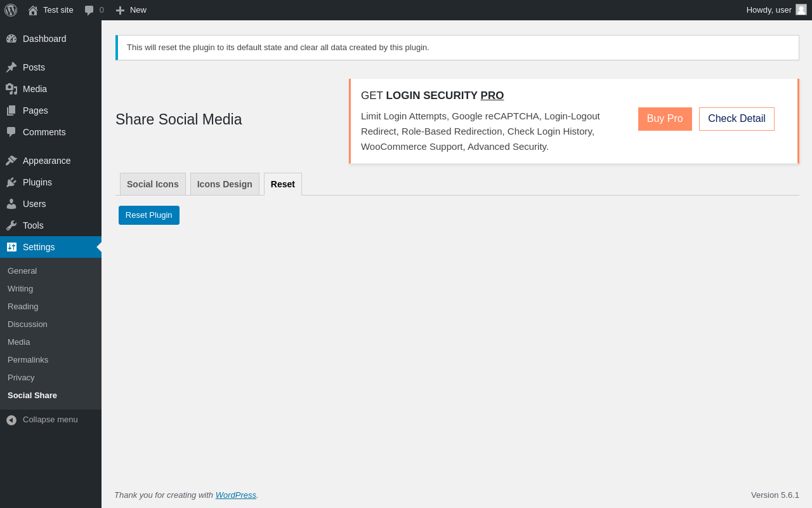Click the PRO link in the banner heading
The height and width of the screenshot is (508, 812).
tap(492, 96)
